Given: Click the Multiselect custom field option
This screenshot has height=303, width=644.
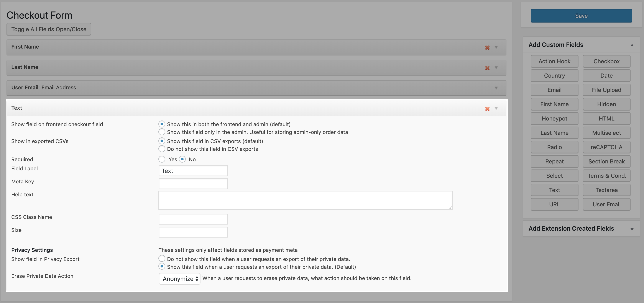Looking at the screenshot, I should point(607,133).
